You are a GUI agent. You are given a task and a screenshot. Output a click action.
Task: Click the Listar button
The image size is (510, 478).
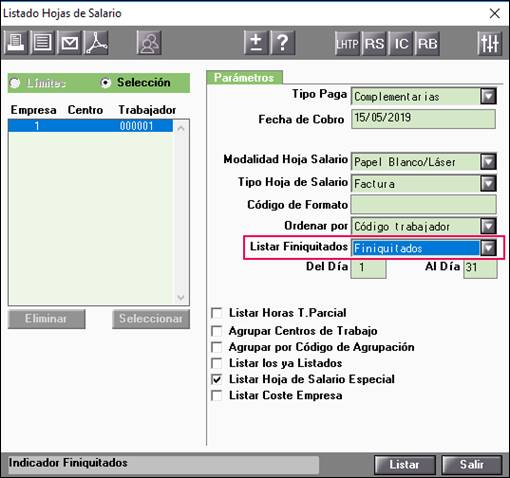(404, 464)
